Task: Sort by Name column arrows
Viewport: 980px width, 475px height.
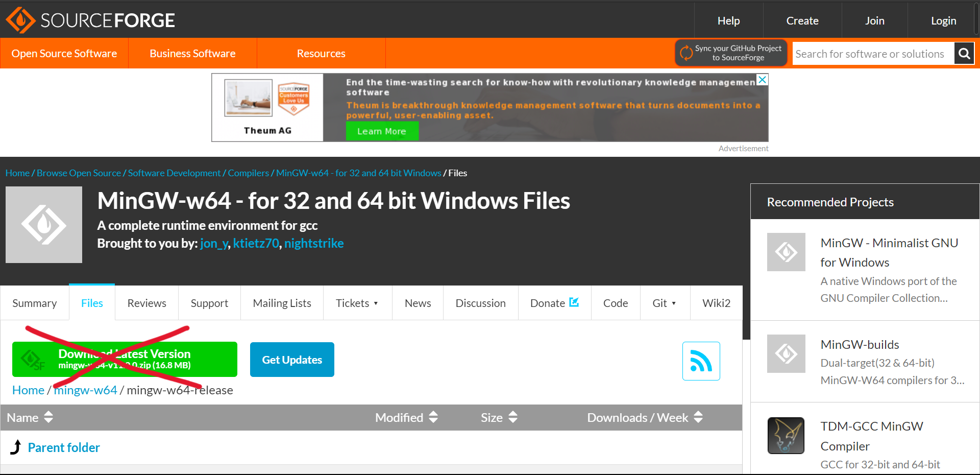Action: [48, 417]
